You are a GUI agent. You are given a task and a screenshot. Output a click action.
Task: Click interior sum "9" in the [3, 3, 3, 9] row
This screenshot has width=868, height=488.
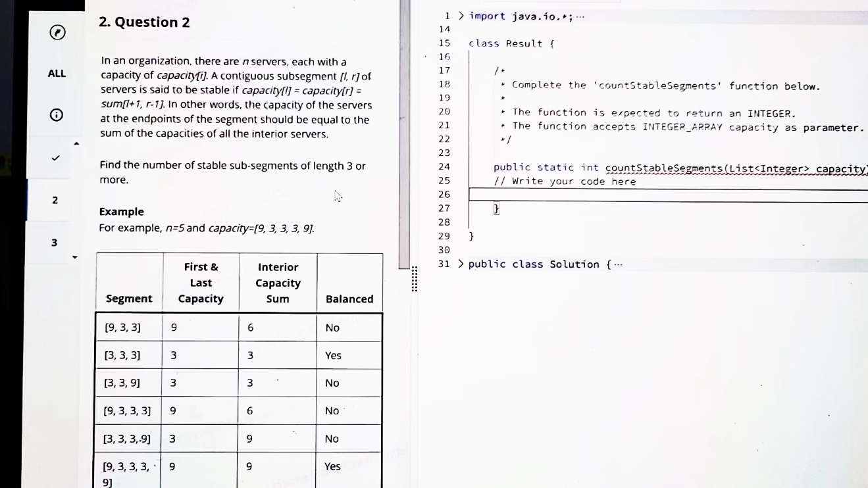point(249,439)
